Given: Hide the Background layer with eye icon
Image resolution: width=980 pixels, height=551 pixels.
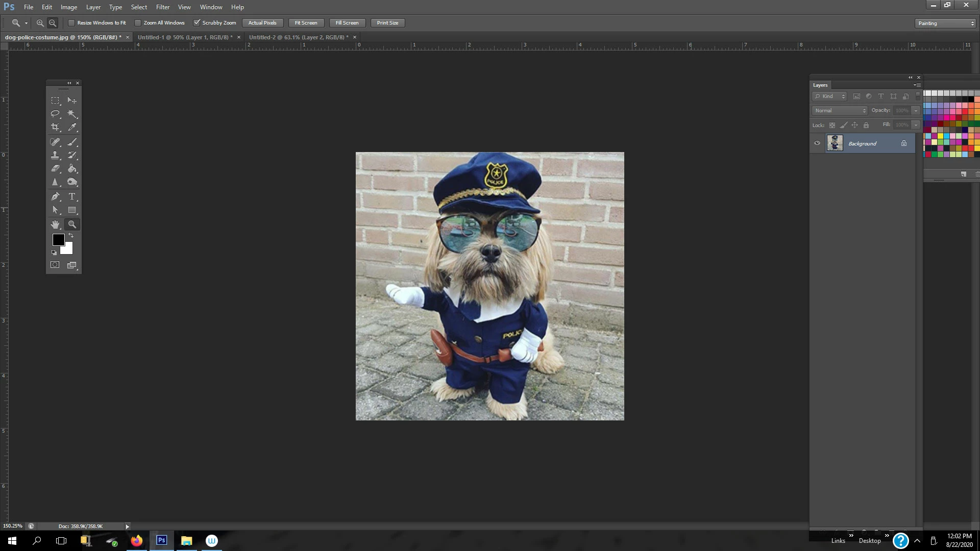Looking at the screenshot, I should (817, 143).
